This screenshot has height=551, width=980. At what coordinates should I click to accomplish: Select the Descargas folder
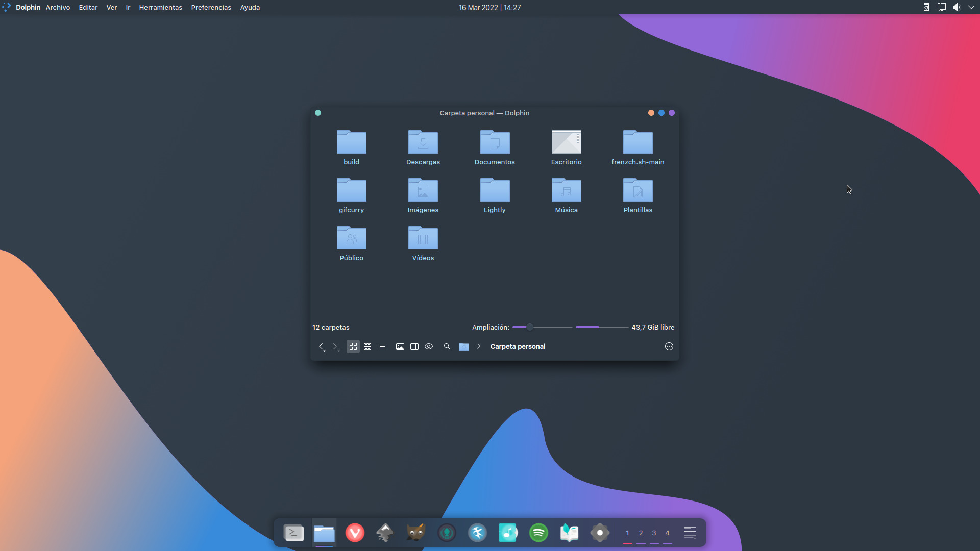tap(423, 147)
